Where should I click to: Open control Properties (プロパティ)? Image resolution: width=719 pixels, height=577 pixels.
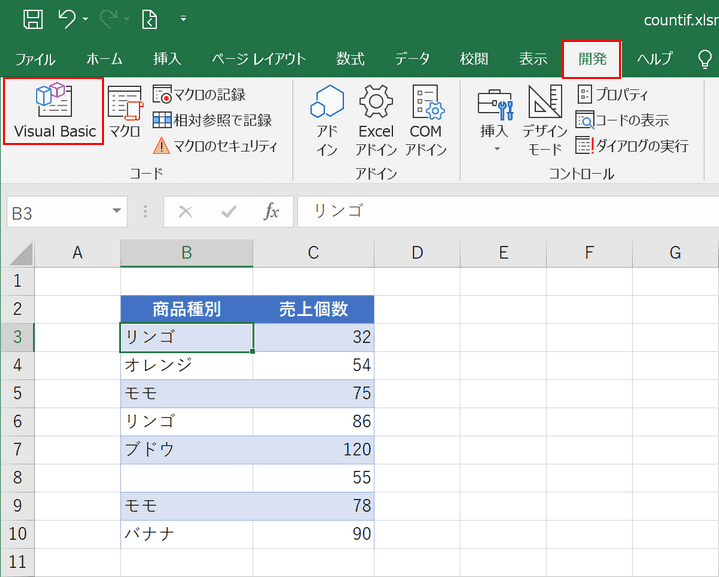613,94
